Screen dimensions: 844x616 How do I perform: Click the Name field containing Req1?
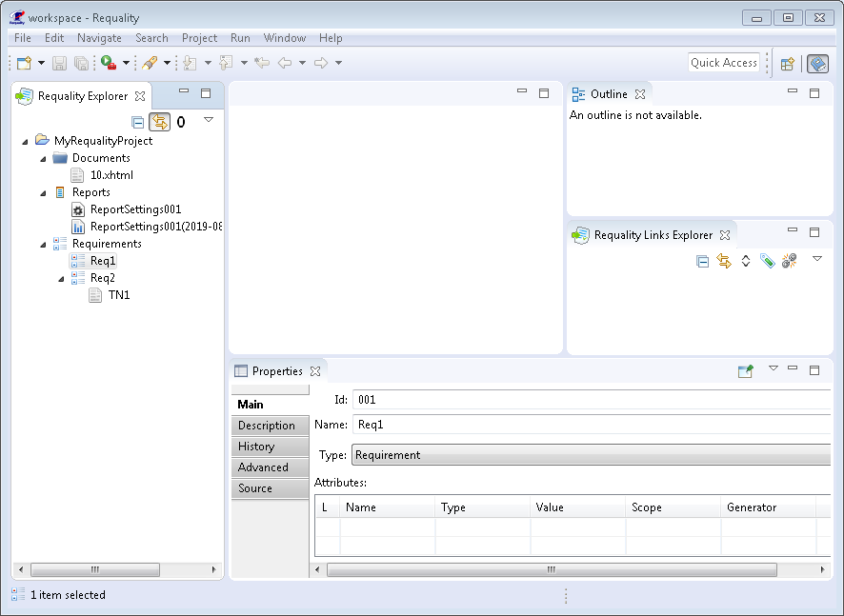coord(592,425)
